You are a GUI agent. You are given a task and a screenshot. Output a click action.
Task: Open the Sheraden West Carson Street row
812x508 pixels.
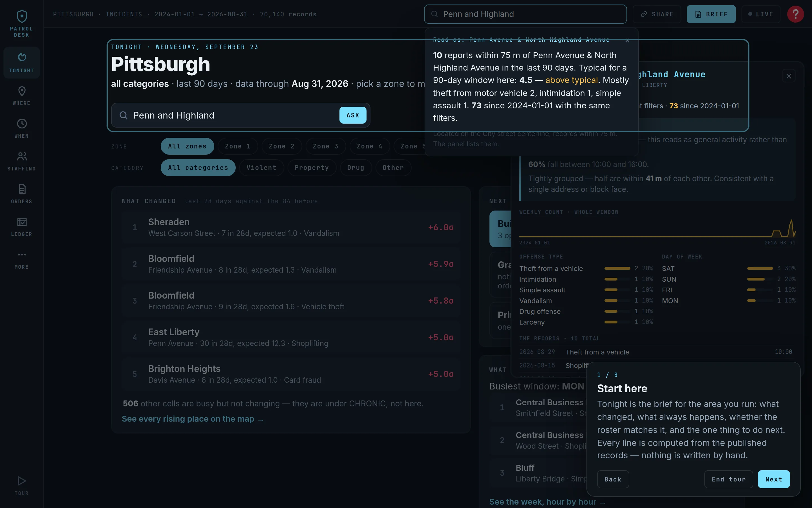click(x=291, y=227)
